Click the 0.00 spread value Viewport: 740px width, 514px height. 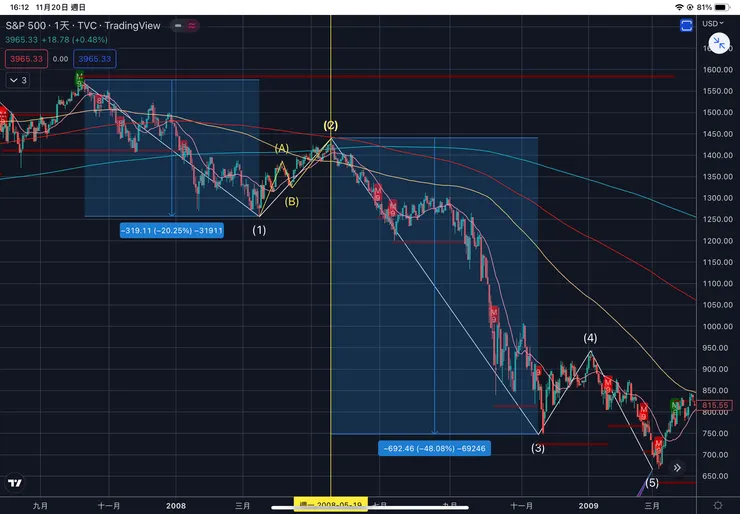[x=60, y=59]
